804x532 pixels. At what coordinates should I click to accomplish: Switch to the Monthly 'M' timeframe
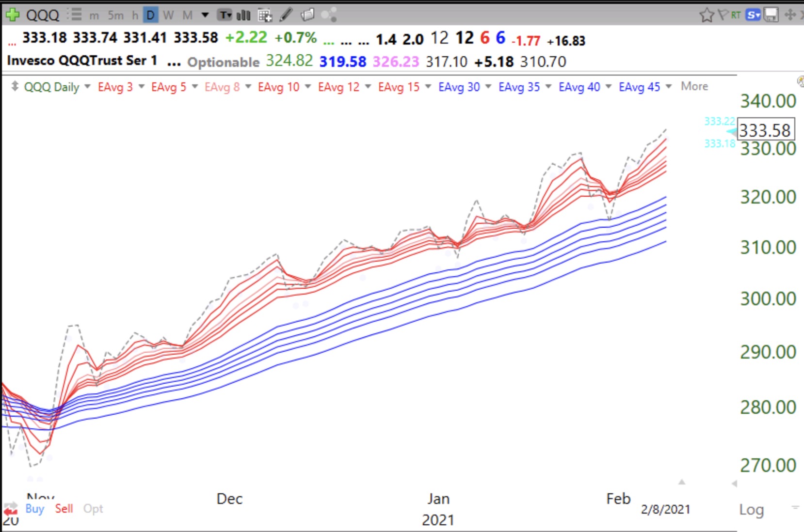tap(187, 16)
